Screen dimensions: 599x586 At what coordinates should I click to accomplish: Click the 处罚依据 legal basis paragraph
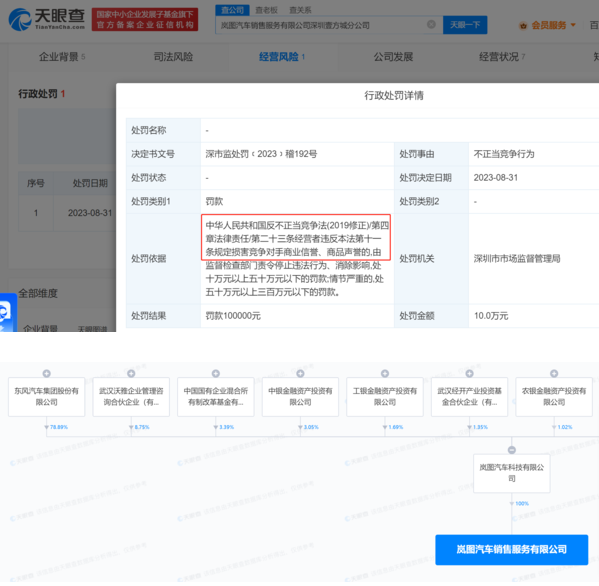(297, 259)
